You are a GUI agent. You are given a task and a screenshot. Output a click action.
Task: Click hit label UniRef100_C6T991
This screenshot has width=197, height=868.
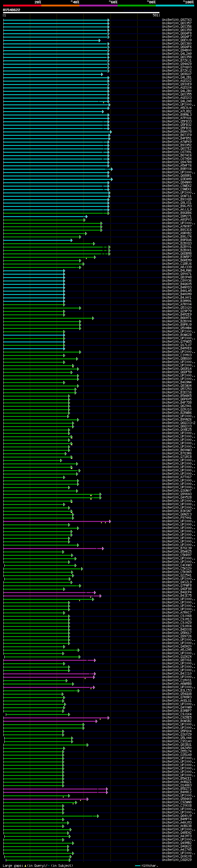point(177,152)
